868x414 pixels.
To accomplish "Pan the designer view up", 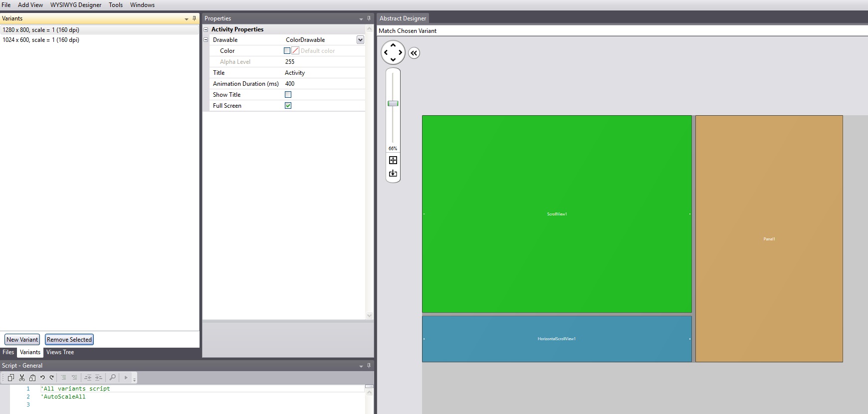I will (x=393, y=45).
